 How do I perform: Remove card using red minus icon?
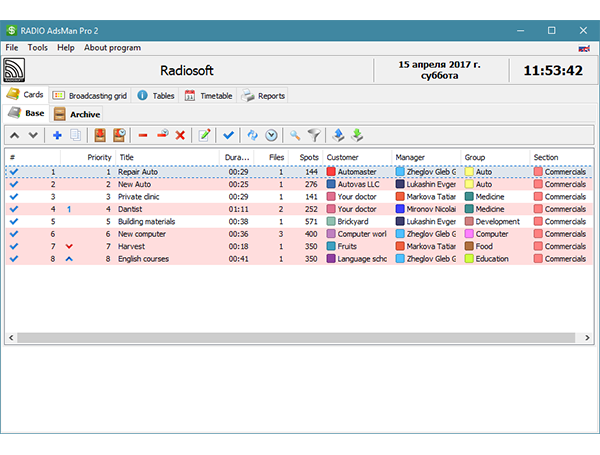[x=143, y=135]
